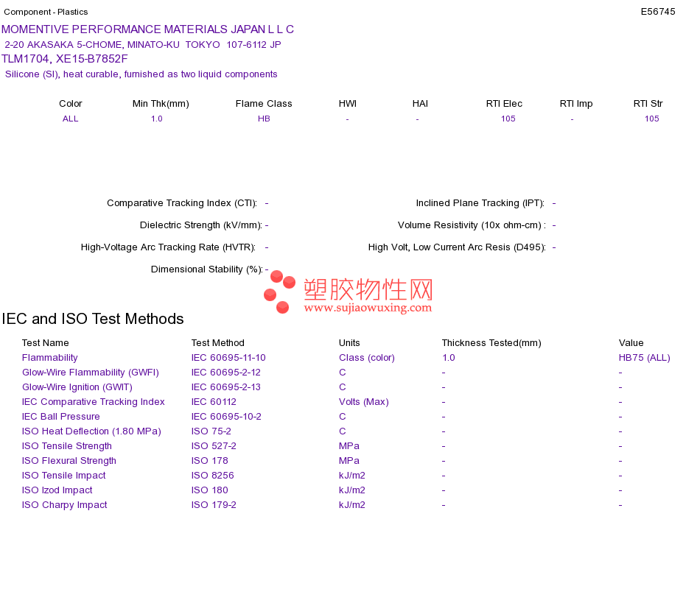The width and height of the screenshot is (700, 589).
Task: Click the ISO 179-2 test method
Action: [x=214, y=504]
